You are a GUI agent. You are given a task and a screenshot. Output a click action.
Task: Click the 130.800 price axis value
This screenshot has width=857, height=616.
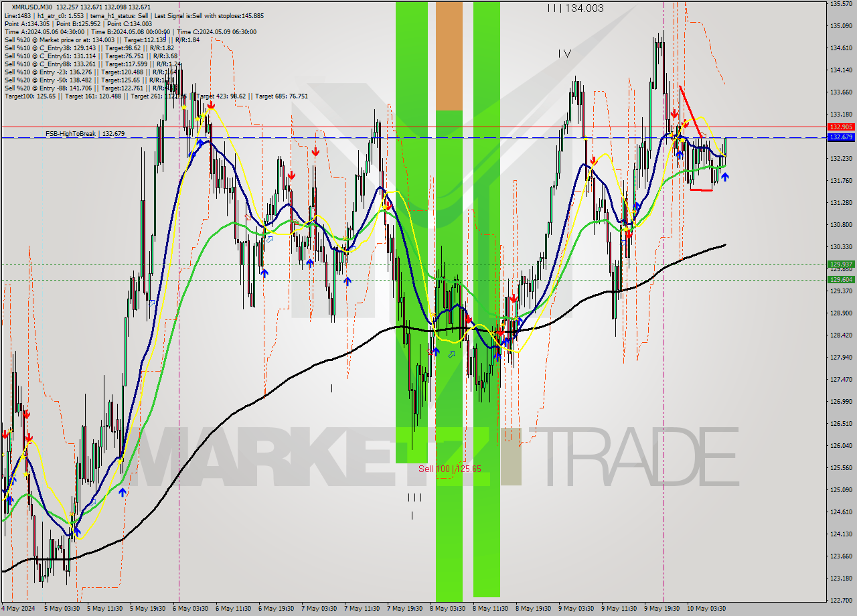(x=841, y=225)
